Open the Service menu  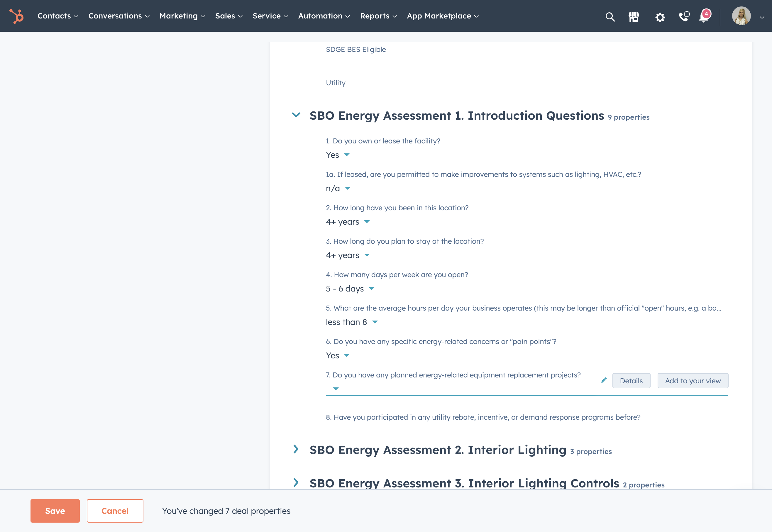pos(270,16)
